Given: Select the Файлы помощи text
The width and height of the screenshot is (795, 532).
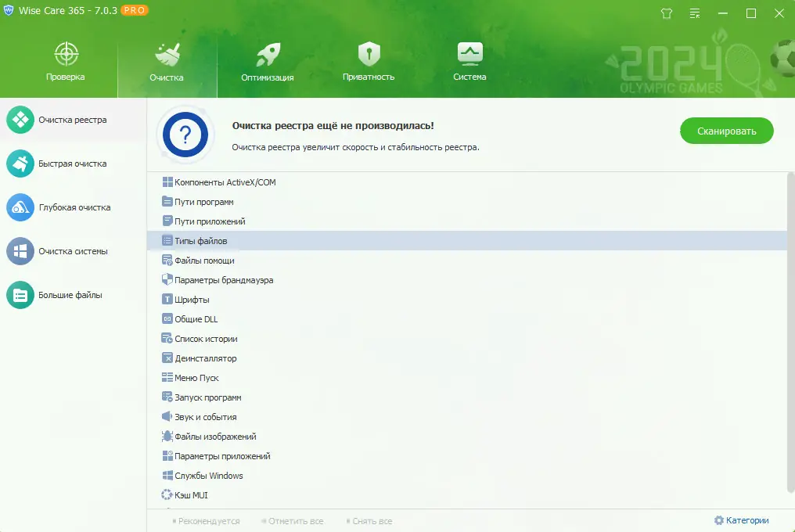Looking at the screenshot, I should 204,261.
